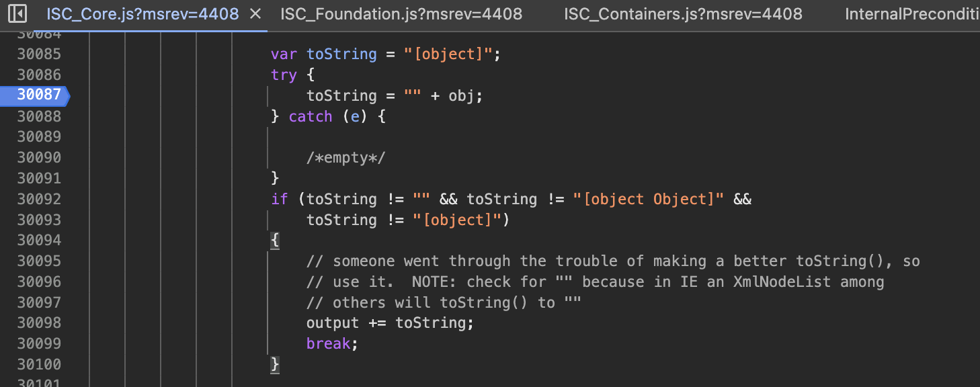Click the highlighted opening brace on line 30094

click(x=274, y=241)
